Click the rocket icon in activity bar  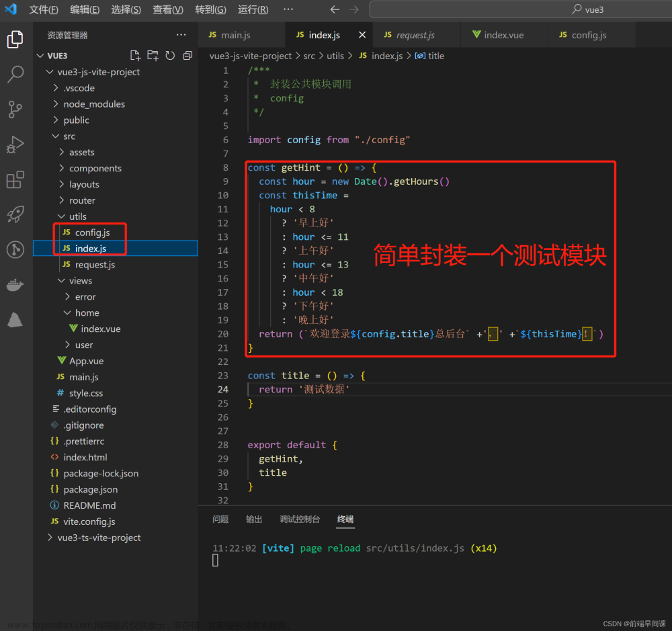click(15, 215)
